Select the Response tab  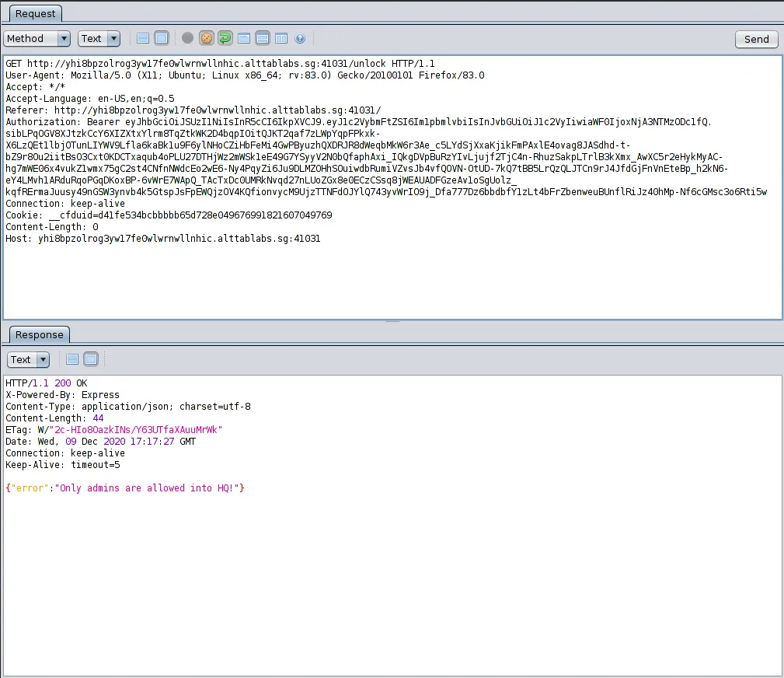40,334
